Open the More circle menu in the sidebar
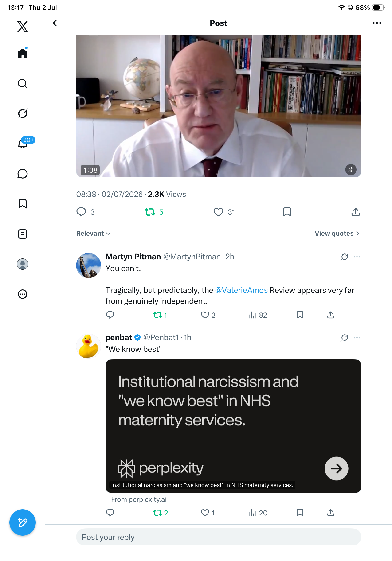The width and height of the screenshot is (392, 561). coord(23,294)
